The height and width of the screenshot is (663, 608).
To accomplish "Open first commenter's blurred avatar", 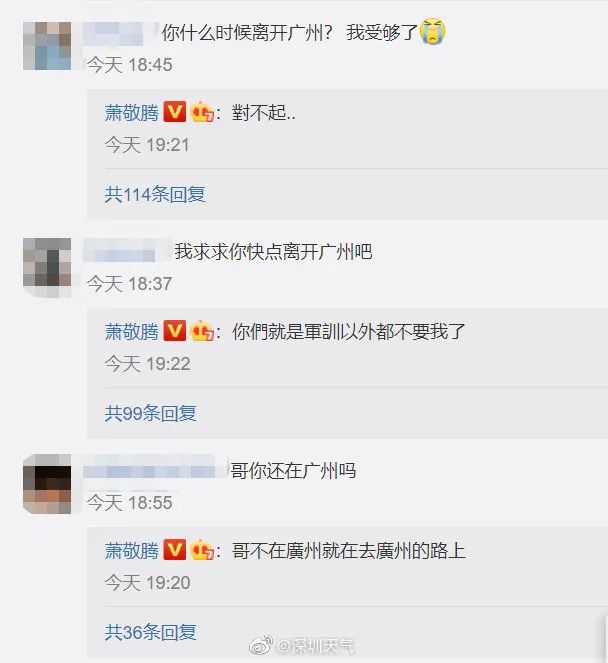I will pyautogui.click(x=47, y=46).
